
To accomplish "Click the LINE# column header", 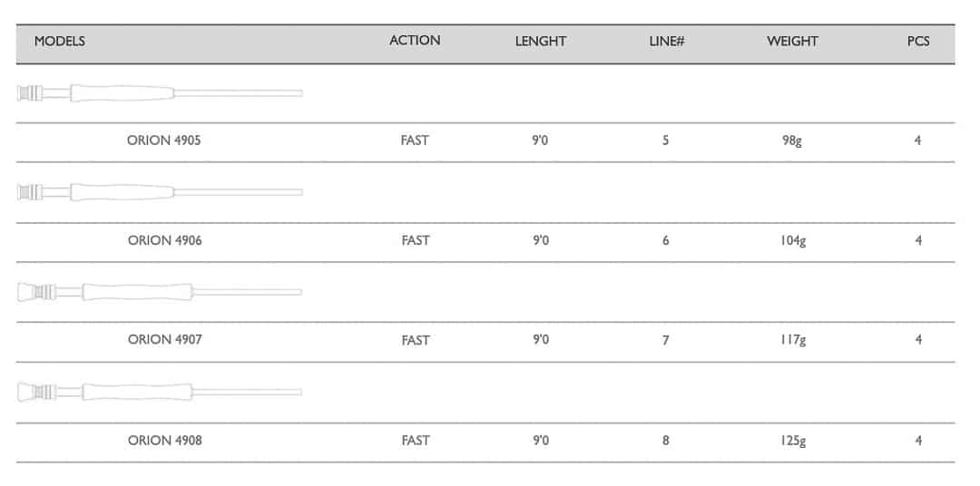I will pos(666,42).
